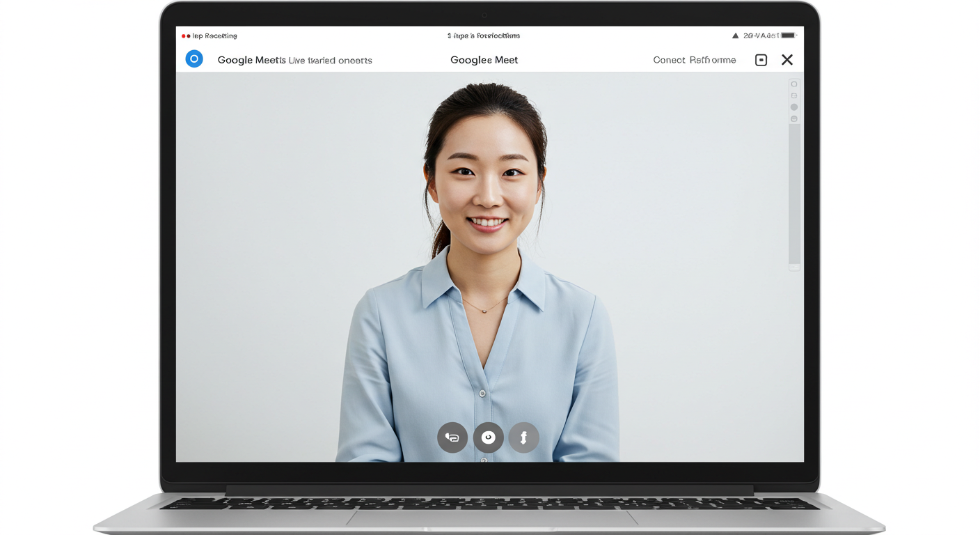The height and width of the screenshot is (535, 980).
Task: Click the scrollbar's bottom end button
Action: tap(794, 267)
